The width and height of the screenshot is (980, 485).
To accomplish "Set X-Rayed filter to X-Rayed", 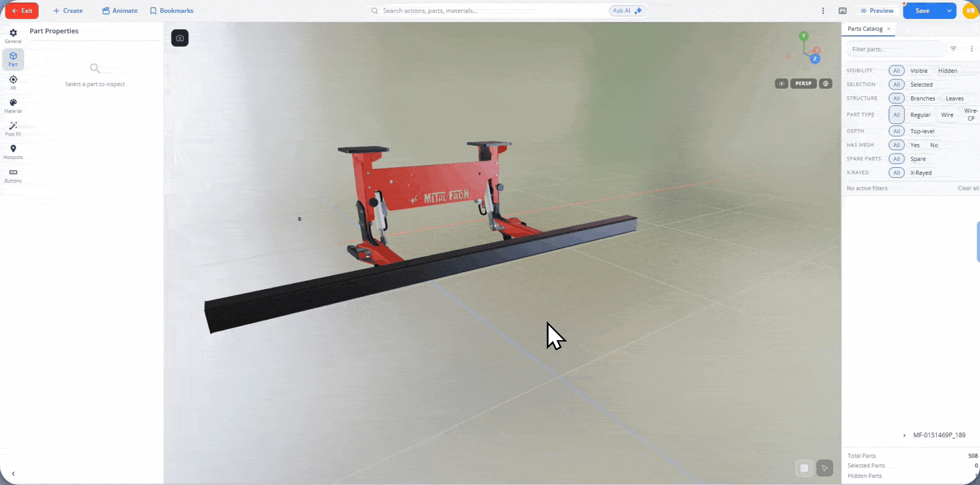I will 921,173.
